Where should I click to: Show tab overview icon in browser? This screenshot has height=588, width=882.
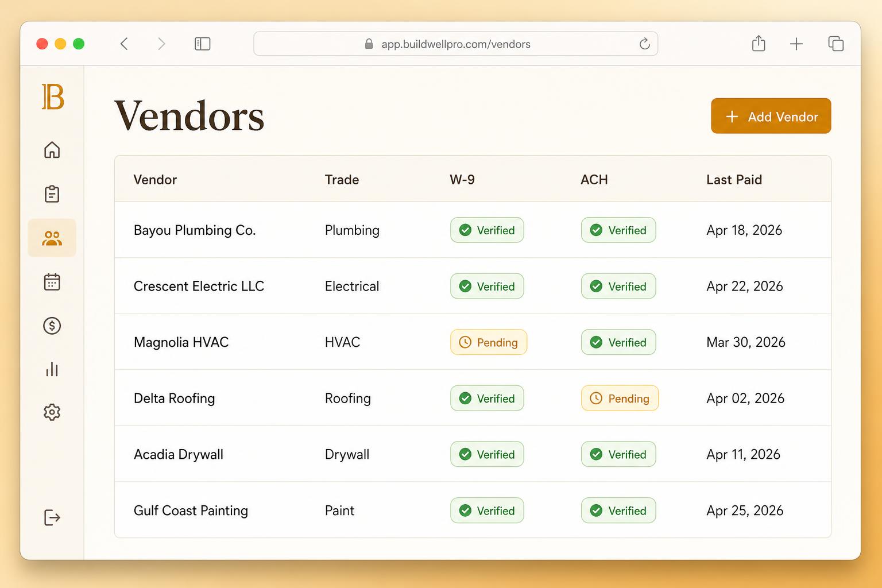[836, 44]
